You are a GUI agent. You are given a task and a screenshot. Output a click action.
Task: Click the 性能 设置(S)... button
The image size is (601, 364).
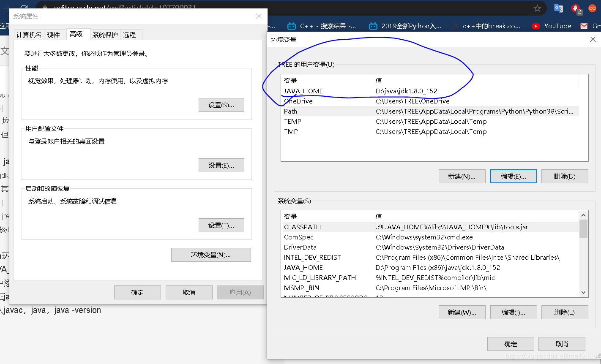click(x=221, y=105)
